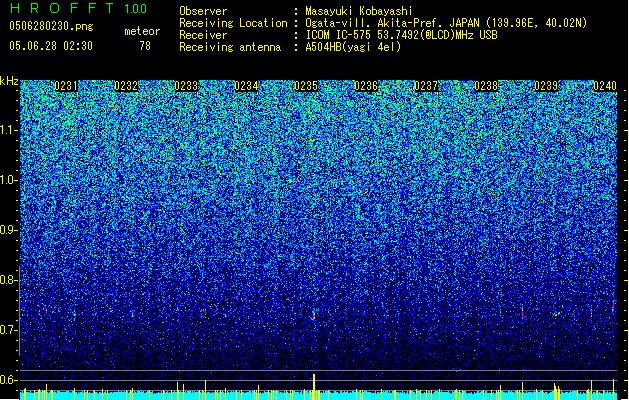Viewport: 629px width, 400px height.
Task: Select the version number 1.0.0
Action: pyautogui.click(x=136, y=8)
